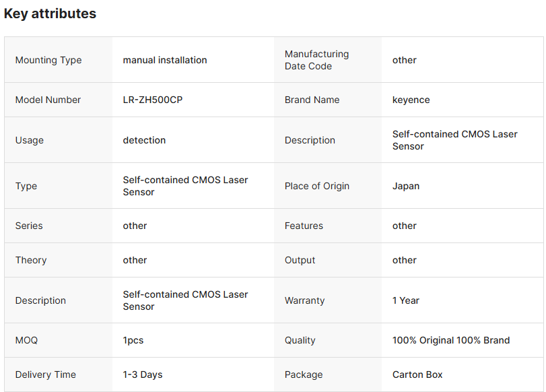
Task: Click the 1 Year warranty value
Action: coord(406,300)
